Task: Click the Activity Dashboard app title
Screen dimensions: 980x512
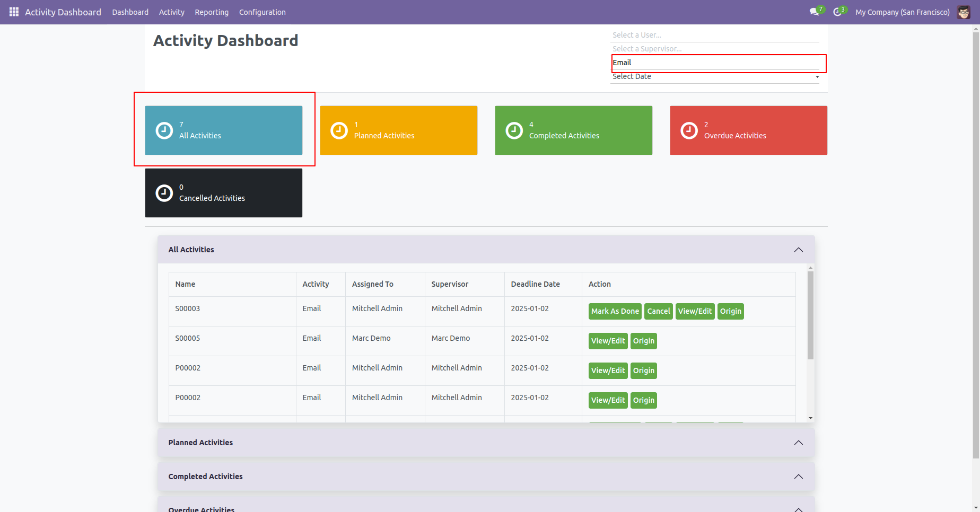Action: click(63, 12)
